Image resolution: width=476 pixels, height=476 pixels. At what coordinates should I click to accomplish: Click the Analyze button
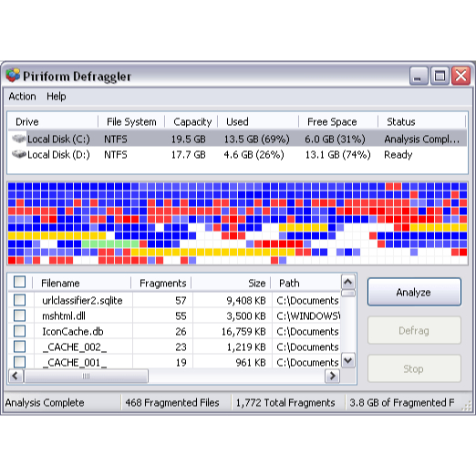click(414, 292)
